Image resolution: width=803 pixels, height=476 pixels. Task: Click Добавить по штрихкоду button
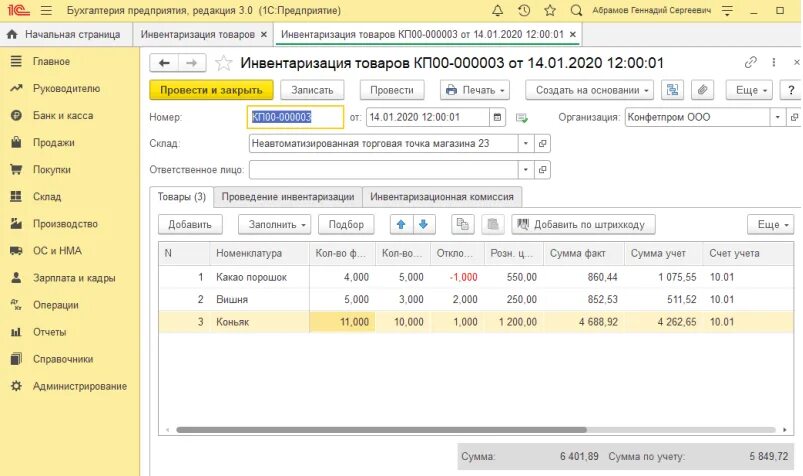[x=583, y=224]
